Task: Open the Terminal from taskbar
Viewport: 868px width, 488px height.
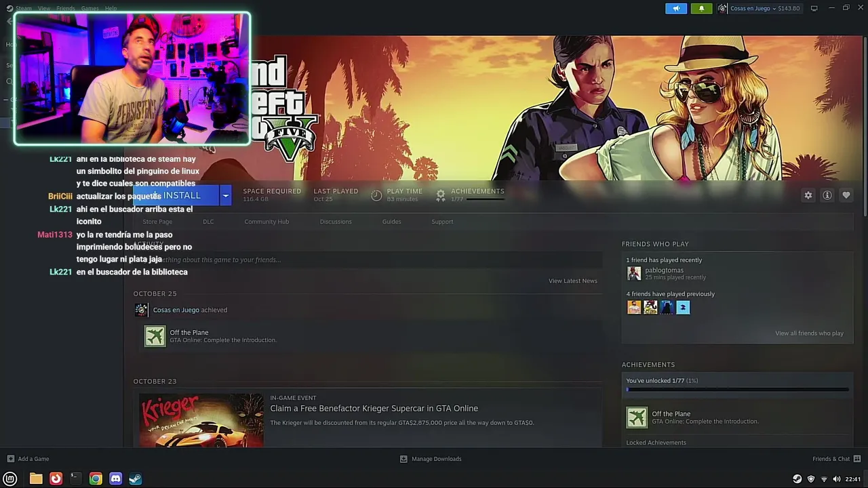Action: click(x=75, y=479)
